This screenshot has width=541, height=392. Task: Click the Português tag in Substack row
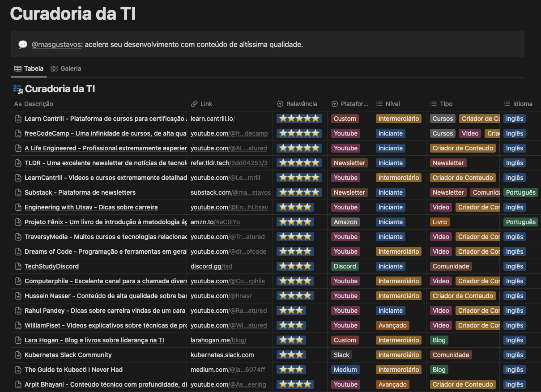(x=521, y=192)
